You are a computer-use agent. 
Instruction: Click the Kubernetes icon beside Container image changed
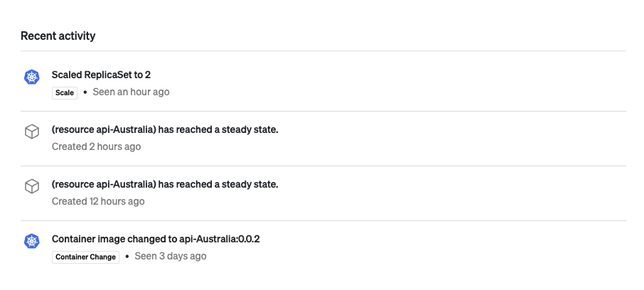(31, 241)
